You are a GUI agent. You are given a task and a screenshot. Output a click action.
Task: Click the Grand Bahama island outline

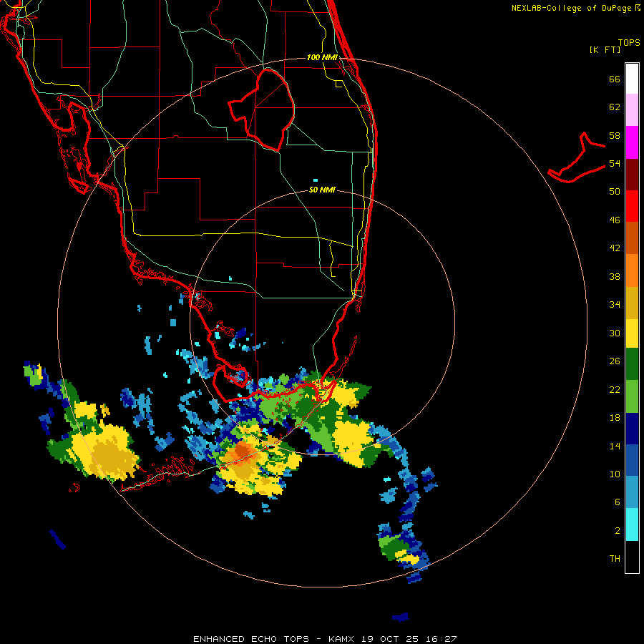(577, 159)
